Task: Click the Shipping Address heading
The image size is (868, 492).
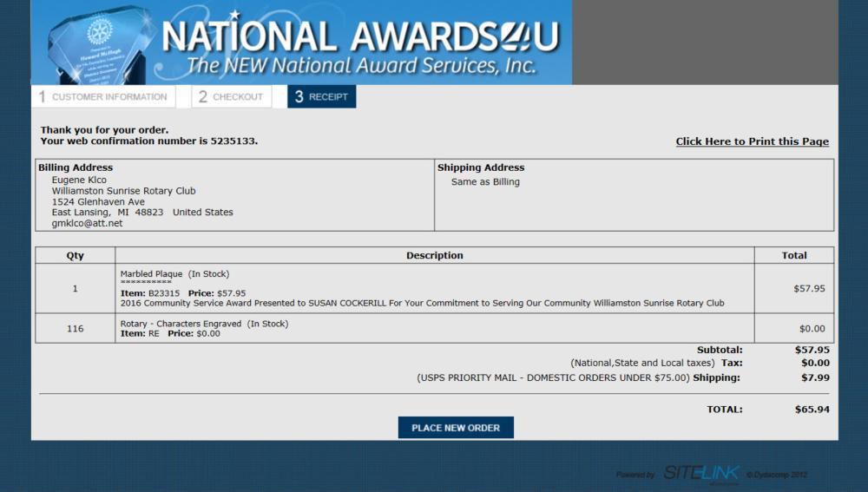Action: point(481,167)
